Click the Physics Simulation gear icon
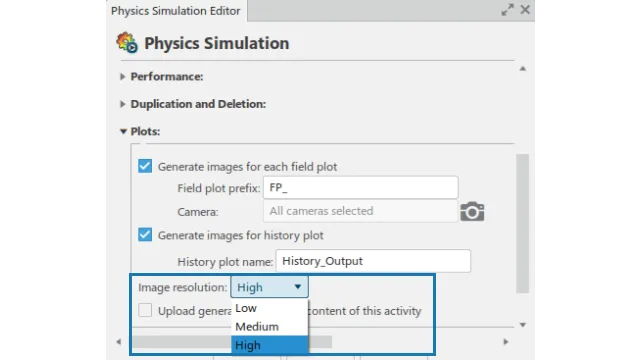The height and width of the screenshot is (360, 640). [127, 42]
